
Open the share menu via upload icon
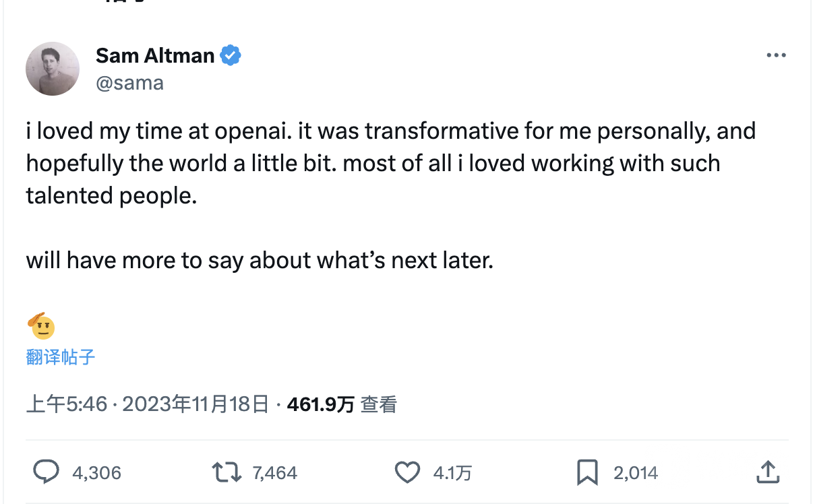pos(767,472)
